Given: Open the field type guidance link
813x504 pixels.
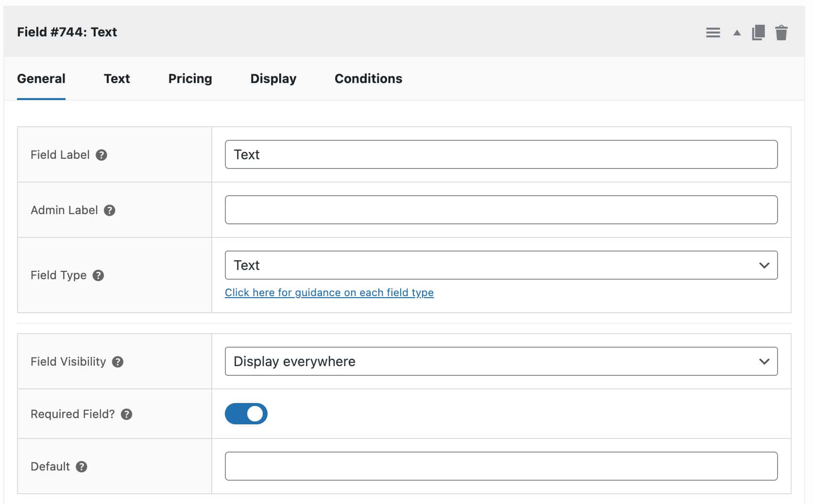Looking at the screenshot, I should pyautogui.click(x=330, y=292).
